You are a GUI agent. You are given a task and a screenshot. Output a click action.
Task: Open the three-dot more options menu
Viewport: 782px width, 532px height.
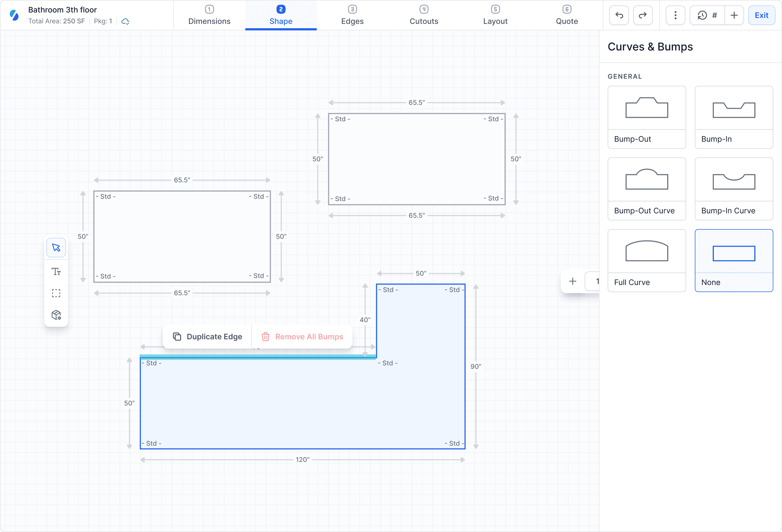tap(675, 15)
